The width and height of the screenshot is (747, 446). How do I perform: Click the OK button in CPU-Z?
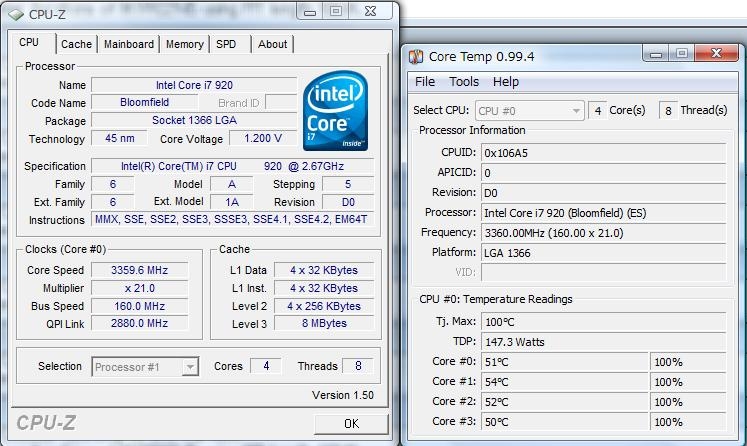(352, 424)
